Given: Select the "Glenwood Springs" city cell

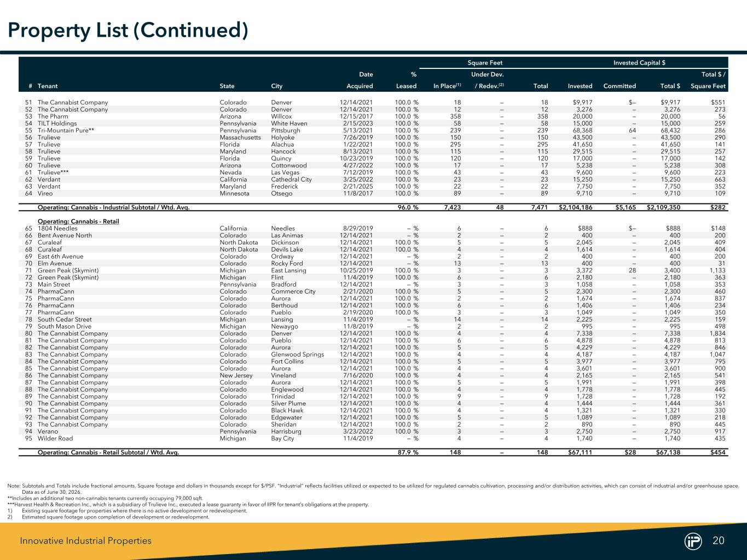Looking at the screenshot, I should pyautogui.click(x=297, y=354).
